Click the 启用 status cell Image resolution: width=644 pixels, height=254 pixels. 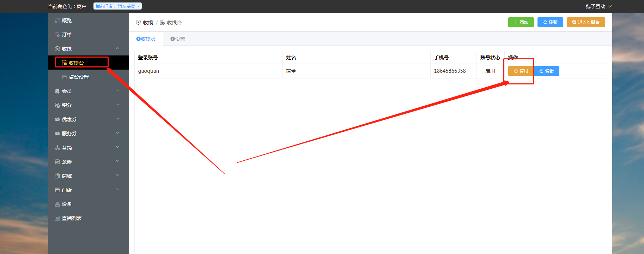point(490,71)
